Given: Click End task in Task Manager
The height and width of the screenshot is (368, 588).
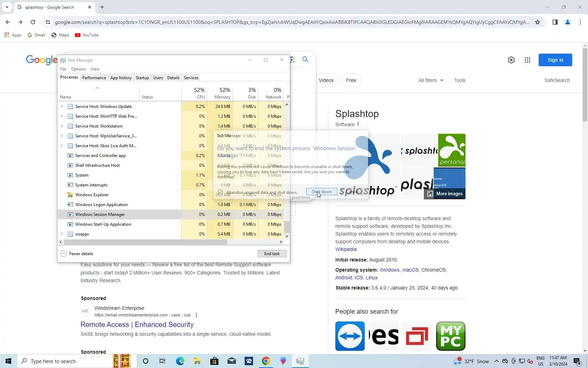Looking at the screenshot, I should (272, 253).
